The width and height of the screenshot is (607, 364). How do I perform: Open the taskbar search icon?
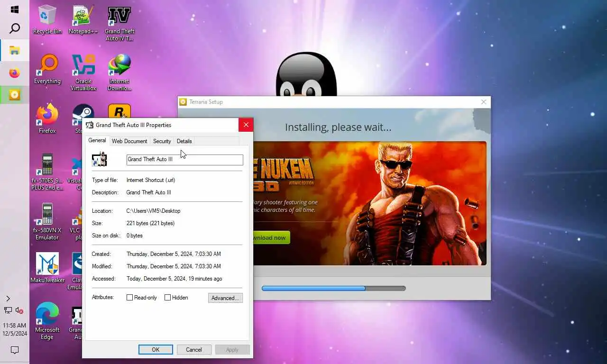click(x=15, y=29)
